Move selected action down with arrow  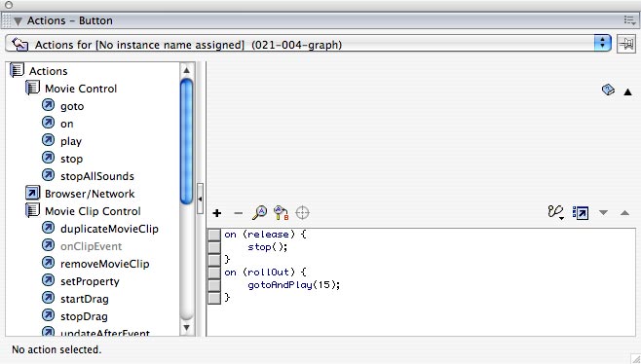[x=603, y=212]
